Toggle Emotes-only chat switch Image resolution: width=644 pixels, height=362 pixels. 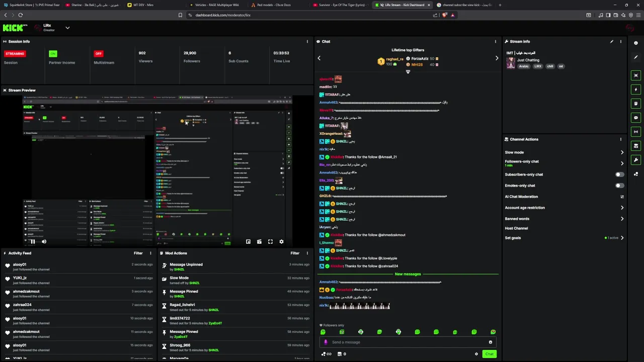pos(619,186)
